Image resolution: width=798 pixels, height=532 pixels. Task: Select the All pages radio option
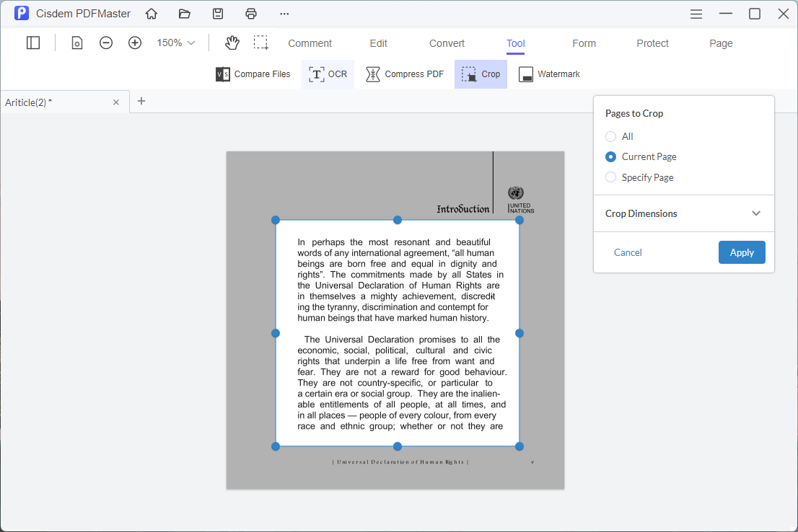(x=611, y=136)
